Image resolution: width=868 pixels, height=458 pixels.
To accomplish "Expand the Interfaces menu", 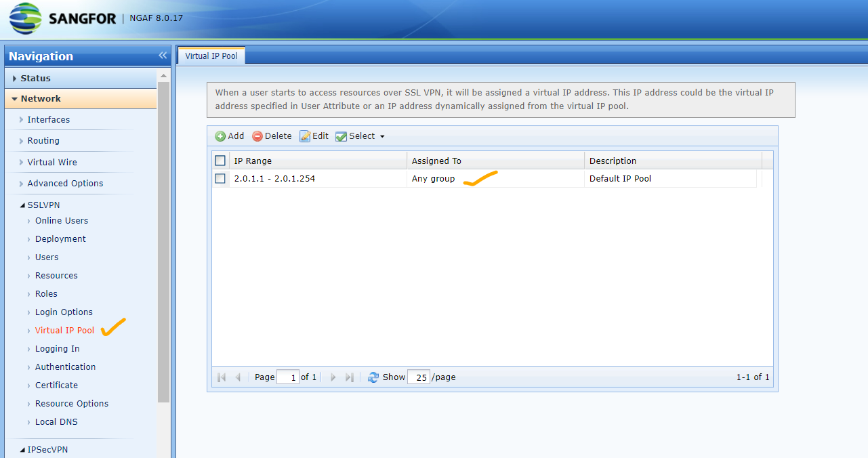I will point(48,120).
